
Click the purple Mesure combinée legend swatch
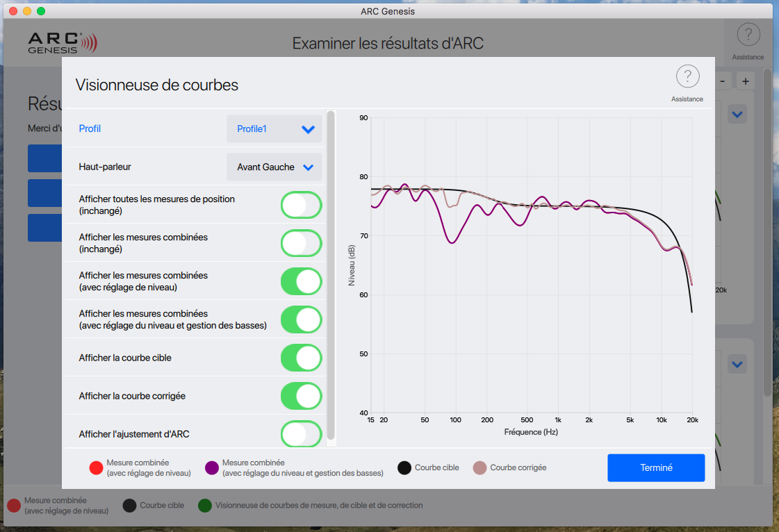tap(212, 468)
